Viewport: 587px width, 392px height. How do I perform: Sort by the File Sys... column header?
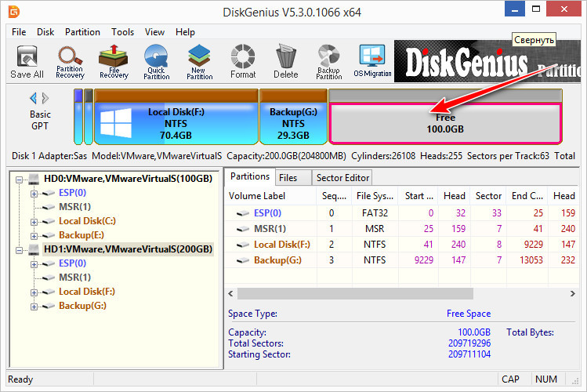375,196
